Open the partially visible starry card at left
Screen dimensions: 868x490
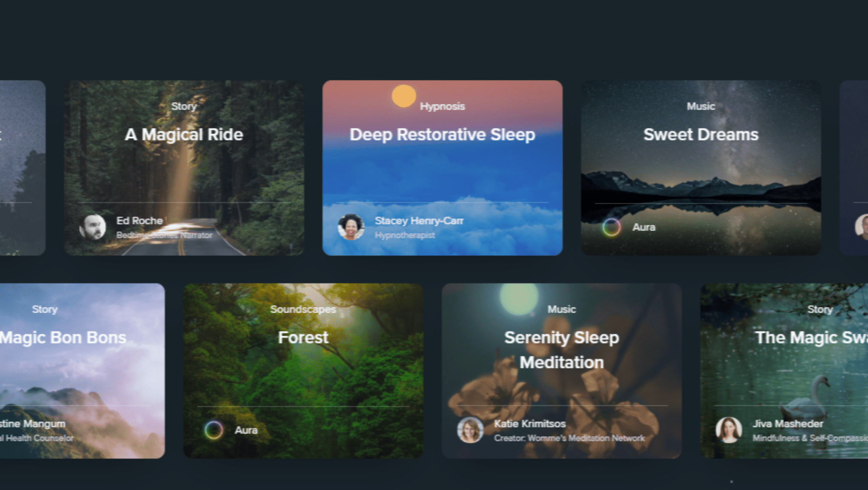23,168
